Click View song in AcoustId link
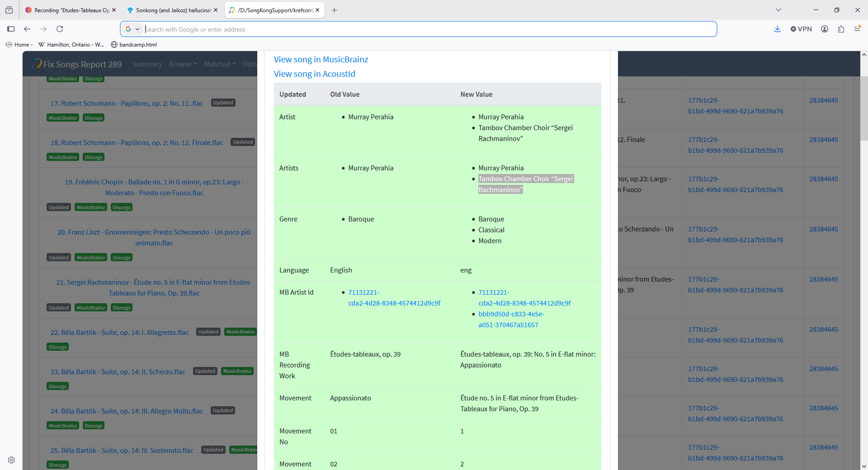This screenshot has height=470, width=868. [315, 74]
